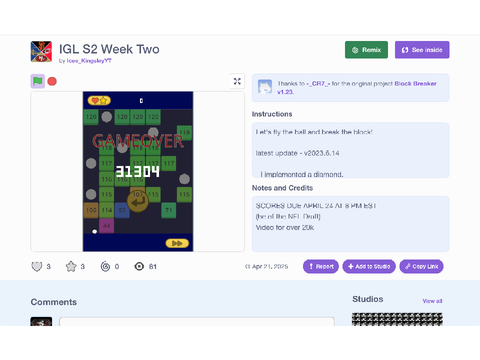Click the orange block labeled 100

pyautogui.click(x=91, y=210)
